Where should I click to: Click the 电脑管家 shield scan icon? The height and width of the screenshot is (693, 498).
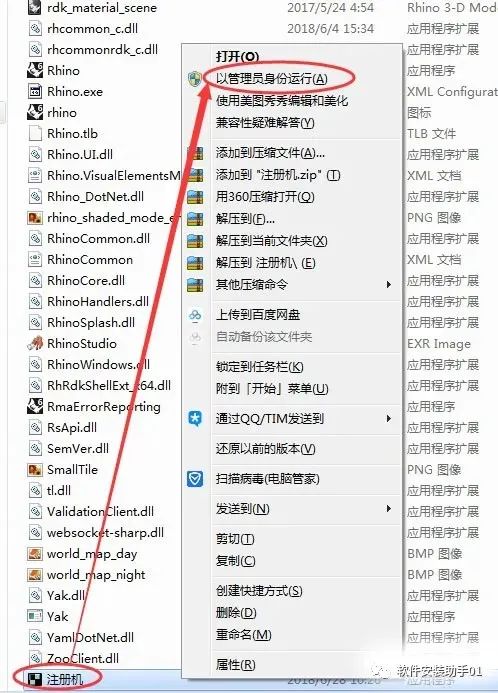point(195,479)
